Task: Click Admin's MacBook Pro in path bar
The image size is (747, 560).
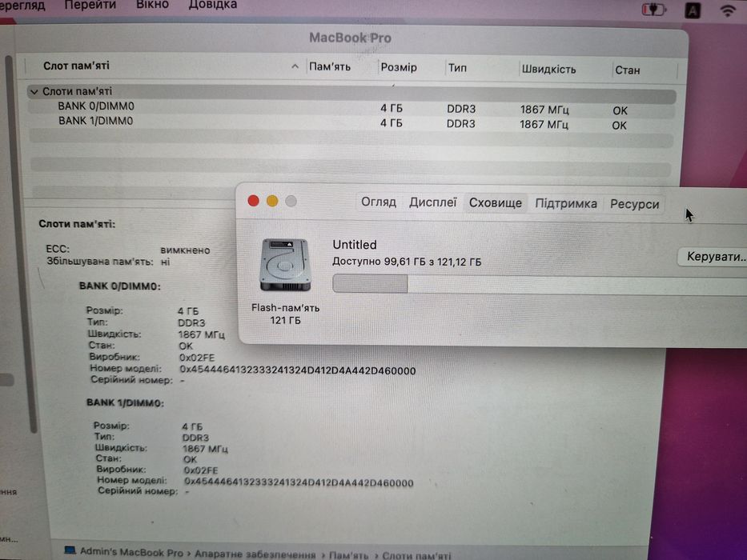Action: pos(131,552)
